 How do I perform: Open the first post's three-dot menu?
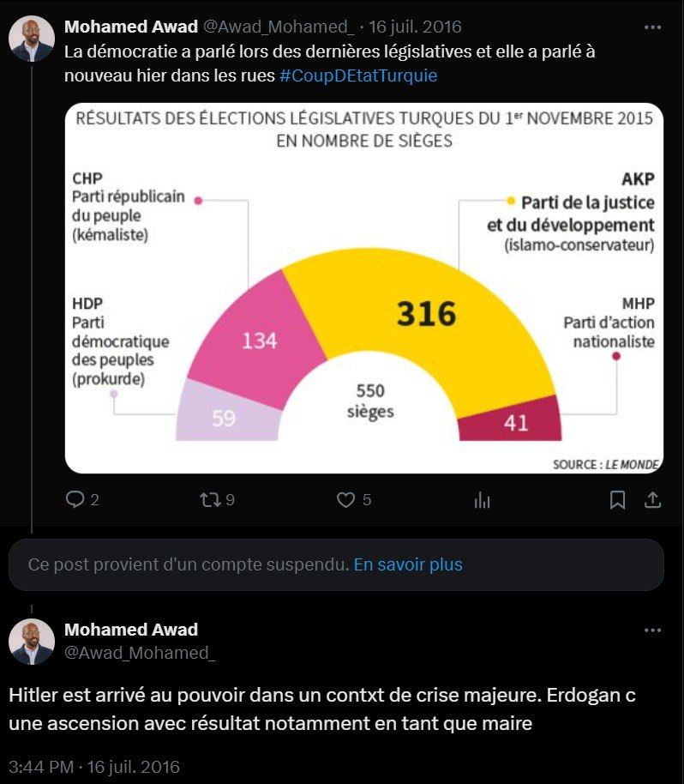[x=652, y=27]
